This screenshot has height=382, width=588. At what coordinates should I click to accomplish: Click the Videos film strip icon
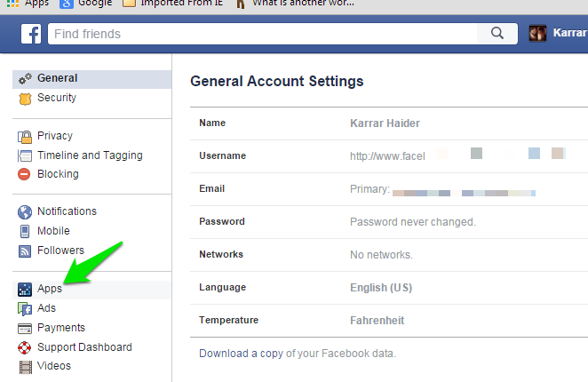[x=25, y=367]
